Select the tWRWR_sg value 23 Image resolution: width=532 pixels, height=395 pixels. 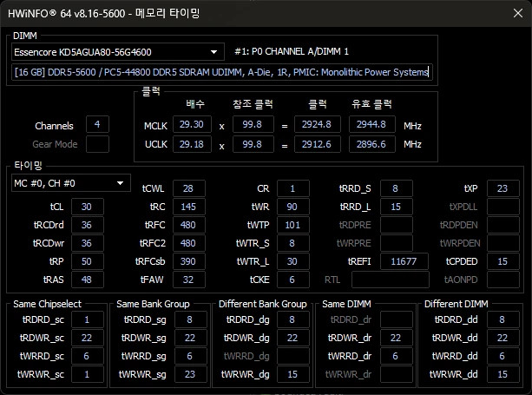191,374
